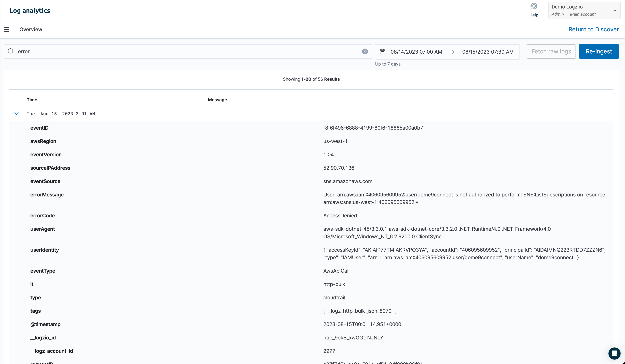The height and width of the screenshot is (364, 625).
Task: Toggle the Overview navigation menu open
Action: click(x=7, y=29)
